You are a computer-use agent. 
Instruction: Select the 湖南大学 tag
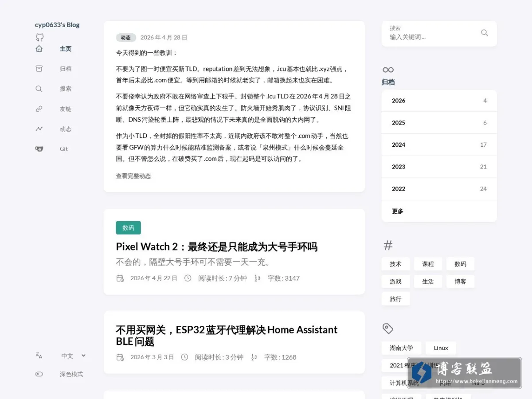pos(401,348)
